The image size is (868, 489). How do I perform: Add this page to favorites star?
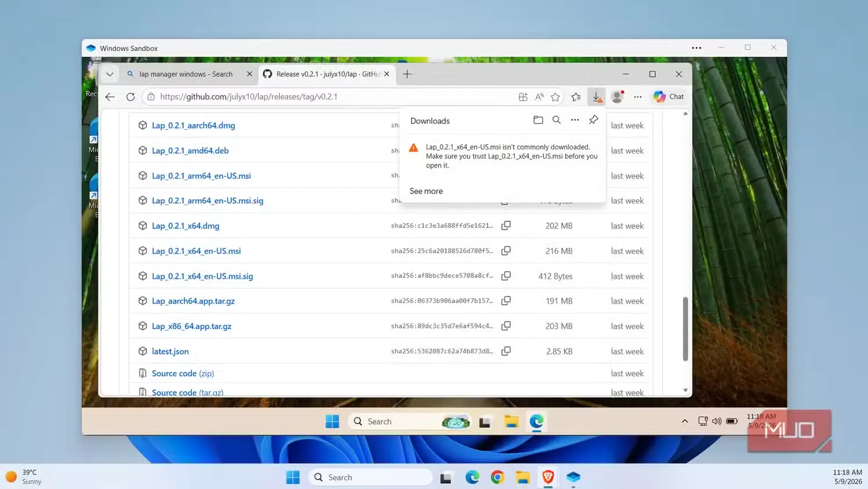tap(555, 97)
